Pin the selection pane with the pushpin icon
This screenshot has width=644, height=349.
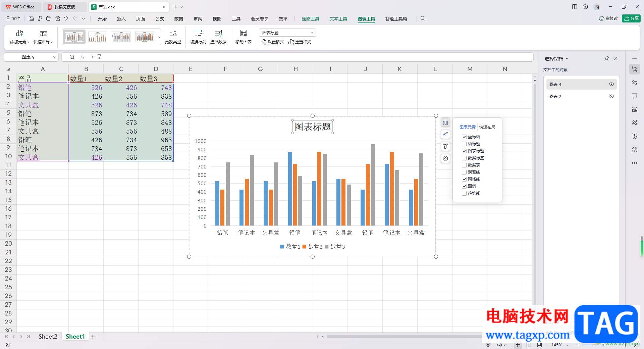tap(606, 58)
